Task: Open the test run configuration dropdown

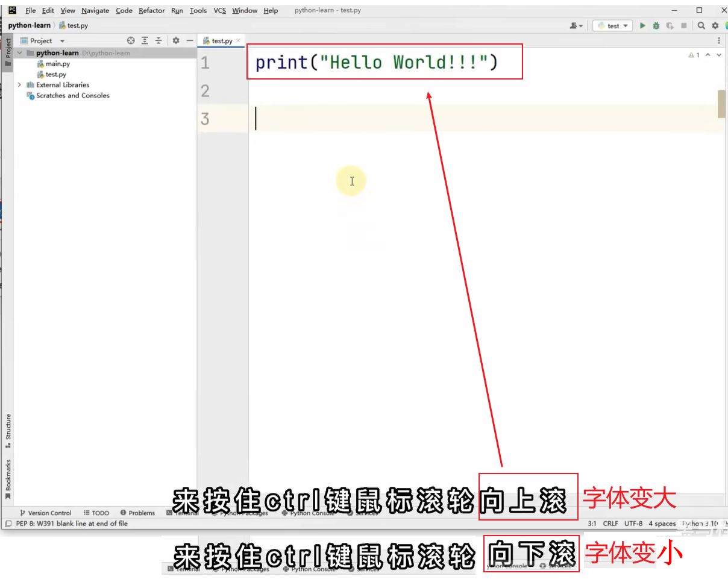Action: tap(612, 26)
